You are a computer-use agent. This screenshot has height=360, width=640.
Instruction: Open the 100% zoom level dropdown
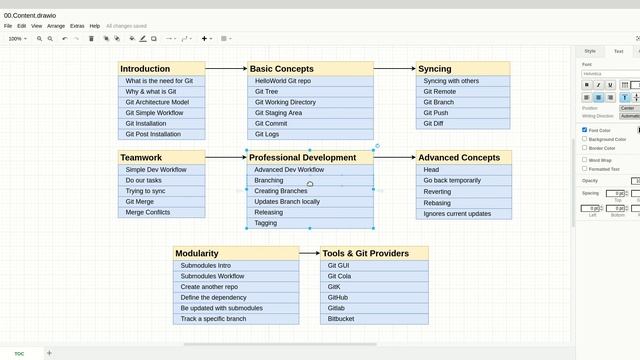(17, 39)
